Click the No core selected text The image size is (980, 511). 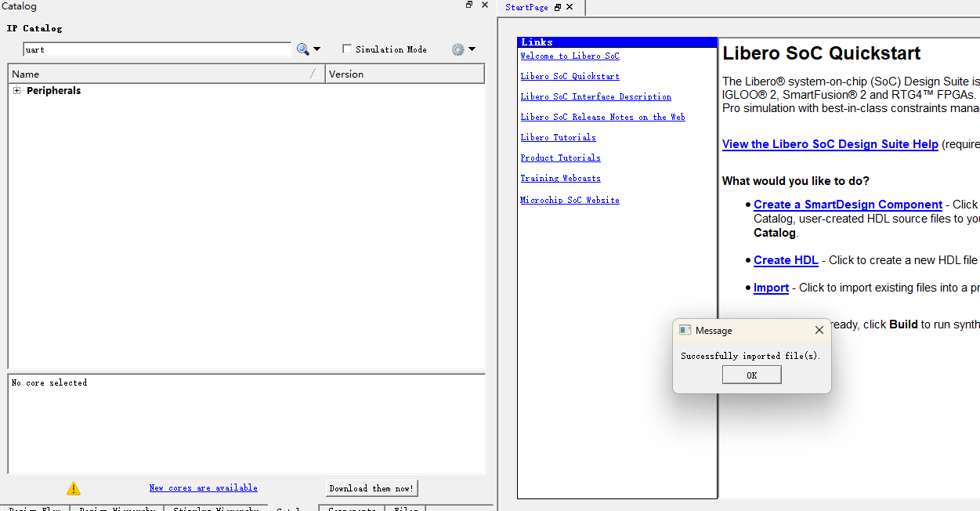pos(49,382)
